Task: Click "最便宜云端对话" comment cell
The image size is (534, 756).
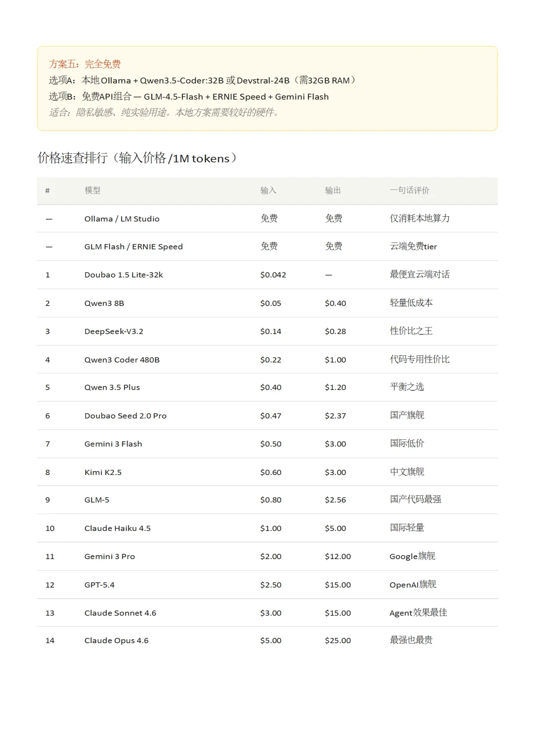Action: click(x=419, y=275)
